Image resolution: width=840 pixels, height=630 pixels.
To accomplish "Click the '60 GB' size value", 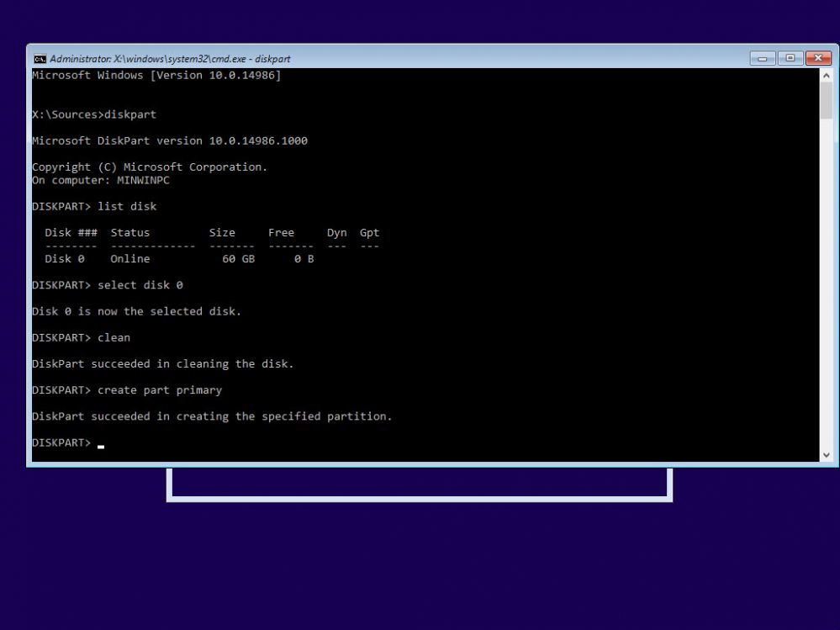I will [239, 259].
